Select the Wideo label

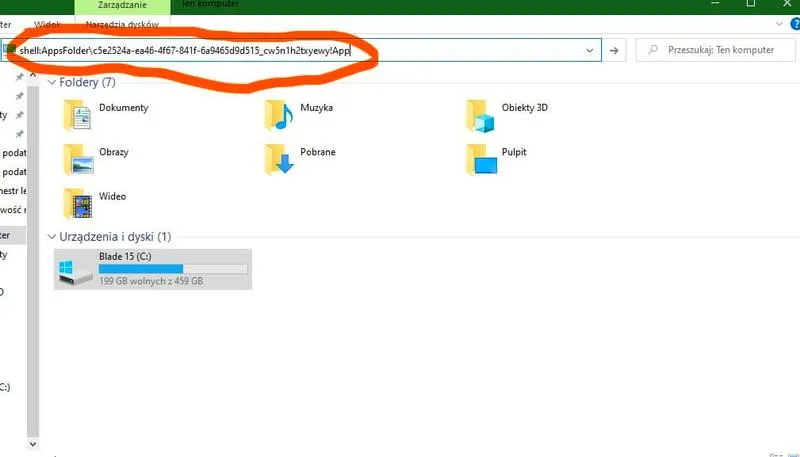(x=112, y=196)
